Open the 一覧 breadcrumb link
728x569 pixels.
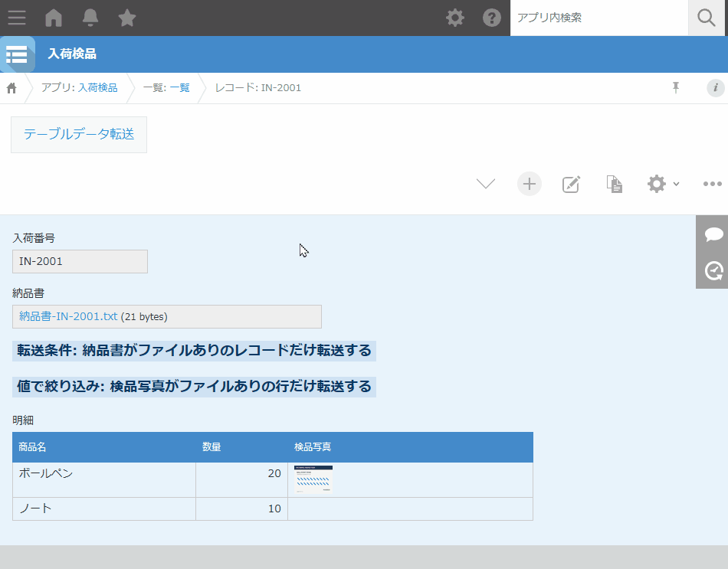pyautogui.click(x=179, y=88)
